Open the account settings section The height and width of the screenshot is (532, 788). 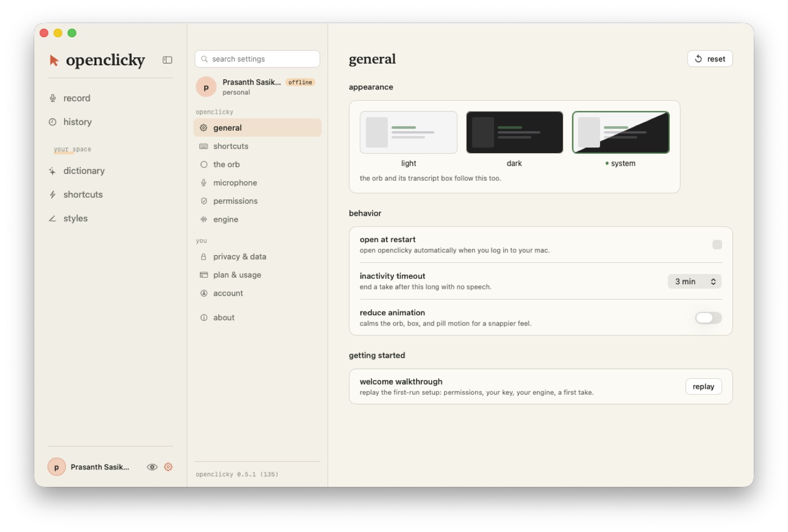pos(257,293)
